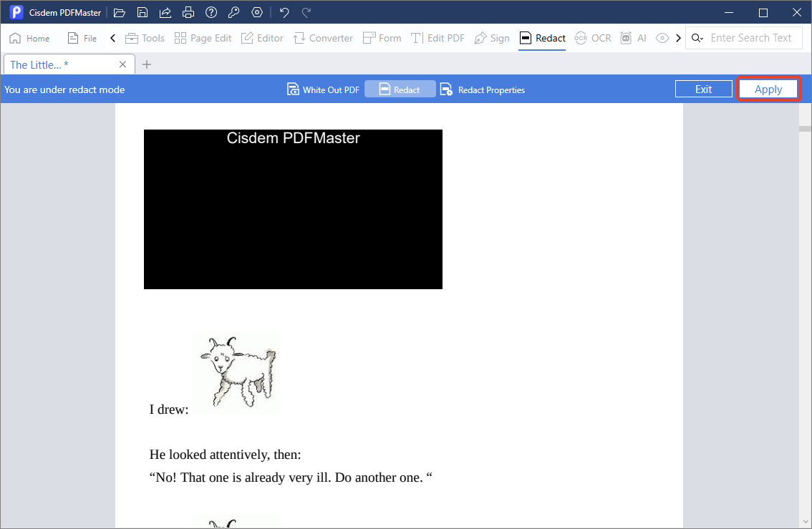Open the Converter tab
This screenshot has height=529, width=812.
pyautogui.click(x=323, y=39)
